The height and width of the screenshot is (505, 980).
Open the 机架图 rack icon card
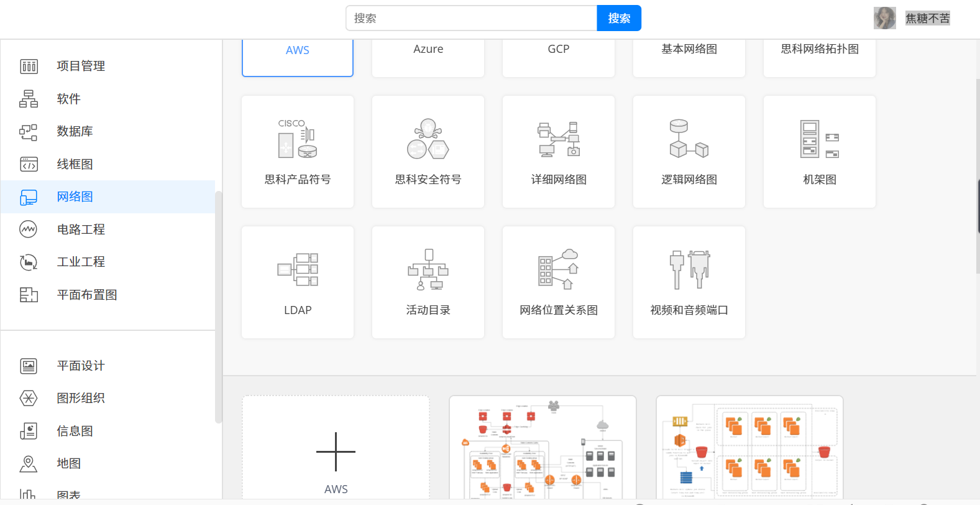[820, 152]
